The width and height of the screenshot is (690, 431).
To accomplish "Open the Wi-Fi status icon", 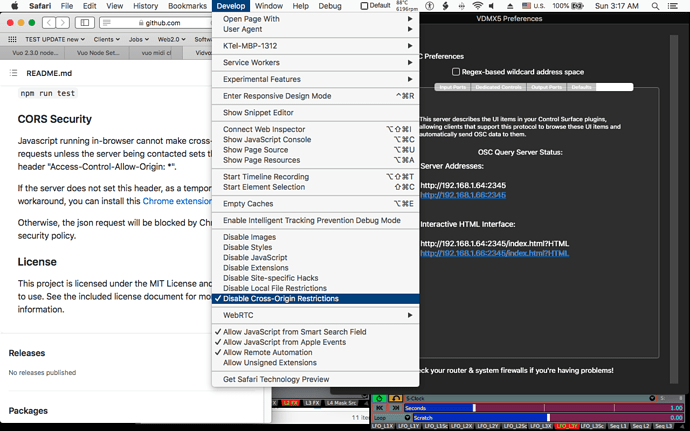I will point(477,6).
